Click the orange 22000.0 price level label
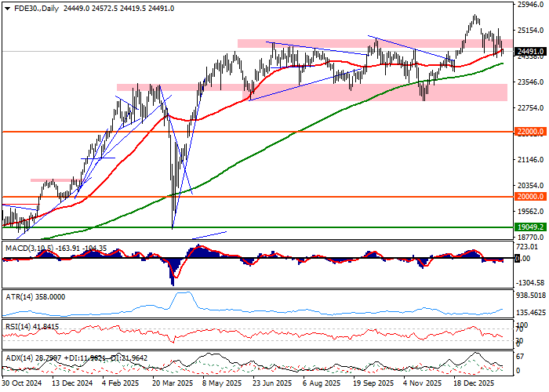This screenshot has height=392, width=549. coord(531,132)
